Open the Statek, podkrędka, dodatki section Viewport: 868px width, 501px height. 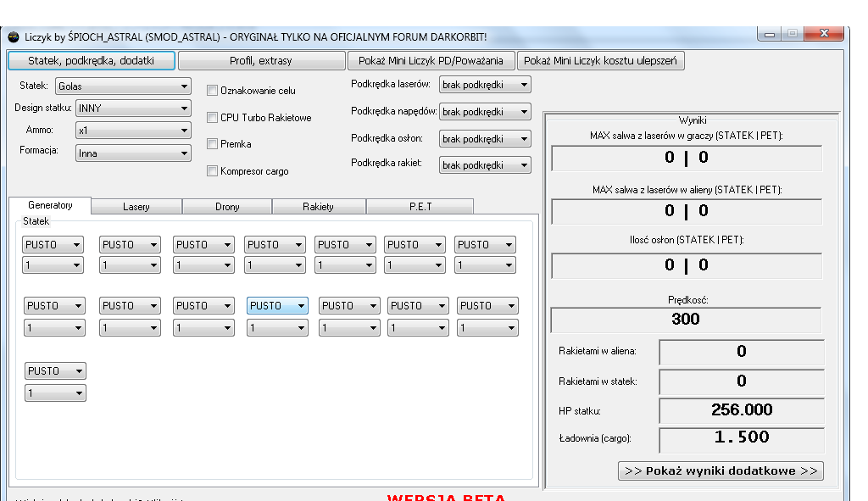[x=92, y=60]
